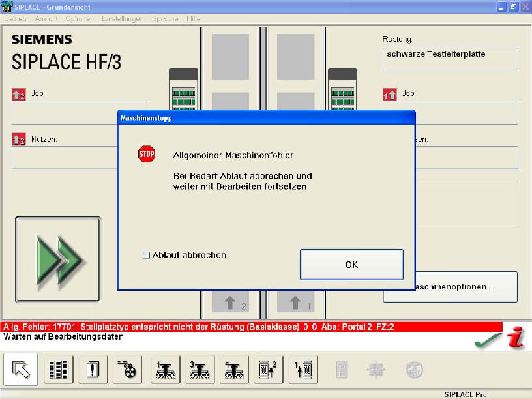Click the red lane 2 icon beside Nutzen

click(19, 139)
